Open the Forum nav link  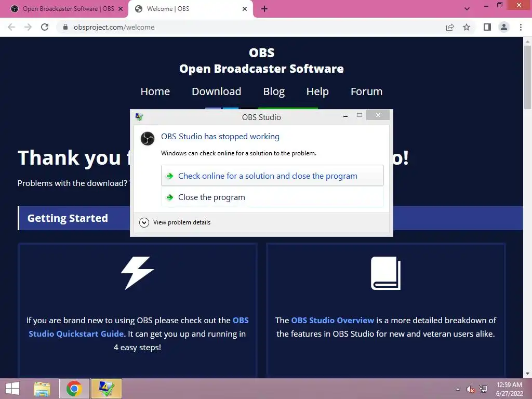pyautogui.click(x=366, y=91)
